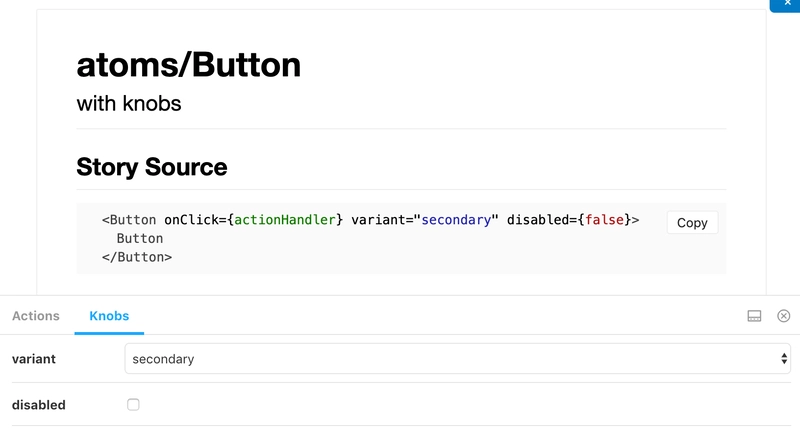Click the disabled knob label
800x429 pixels.
tap(39, 405)
